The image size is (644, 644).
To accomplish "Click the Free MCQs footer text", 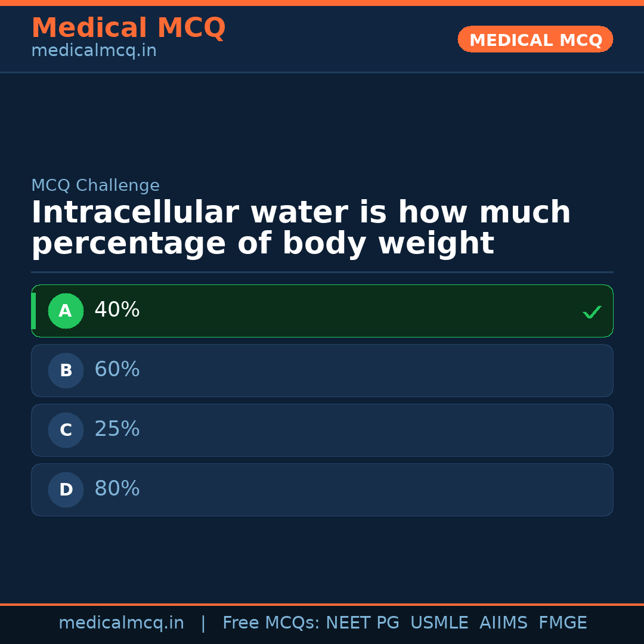I will coord(271,623).
